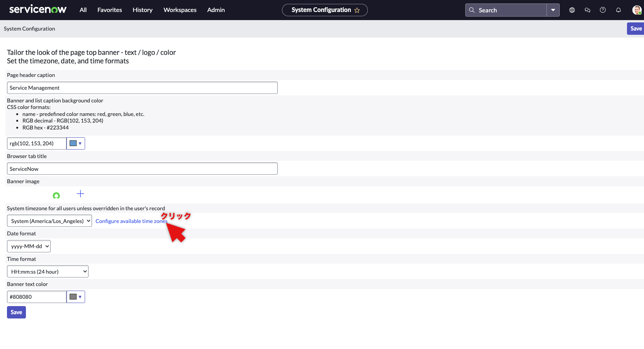Click the search magnifier icon

point(472,10)
